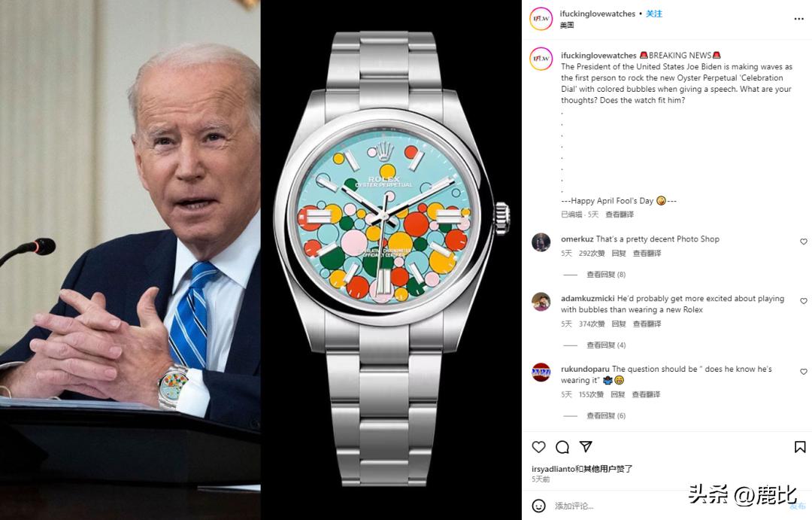Open three-dot more options menu
The width and height of the screenshot is (812, 520).
(x=798, y=19)
